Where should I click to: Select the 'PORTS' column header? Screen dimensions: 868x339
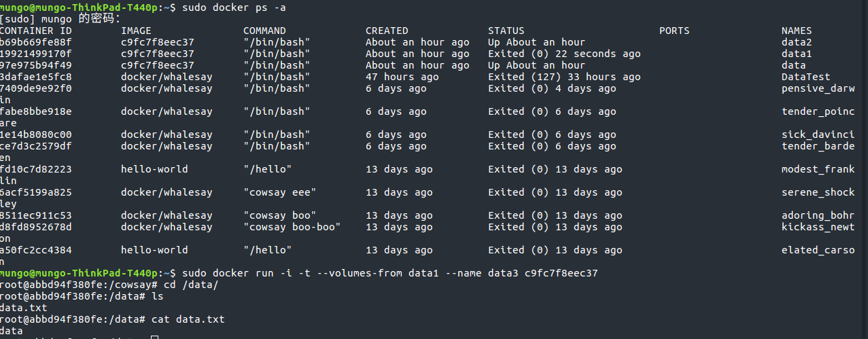click(674, 31)
